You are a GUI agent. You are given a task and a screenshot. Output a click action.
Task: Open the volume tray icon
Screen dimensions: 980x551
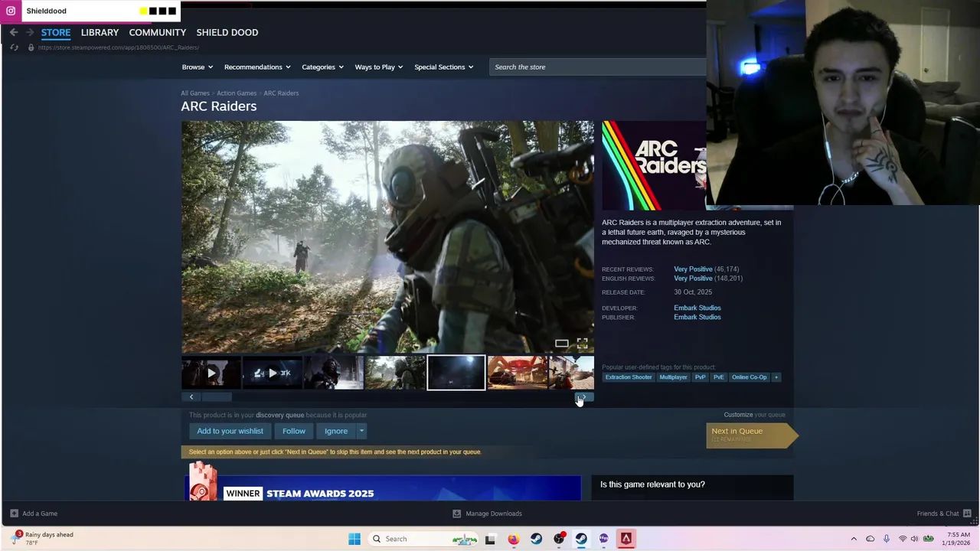tap(914, 539)
